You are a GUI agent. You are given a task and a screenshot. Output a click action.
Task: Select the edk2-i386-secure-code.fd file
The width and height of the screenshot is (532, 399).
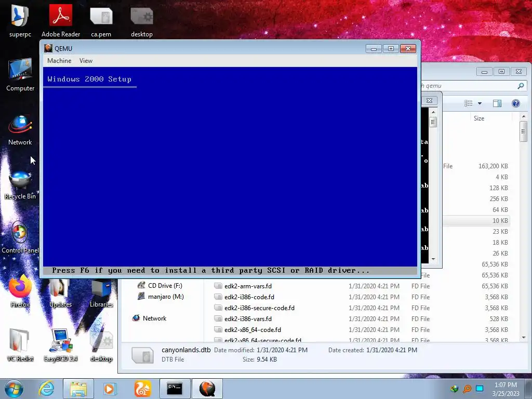coord(260,308)
